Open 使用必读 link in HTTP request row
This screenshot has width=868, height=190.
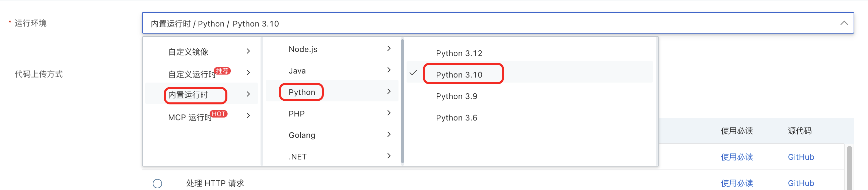[x=737, y=183]
